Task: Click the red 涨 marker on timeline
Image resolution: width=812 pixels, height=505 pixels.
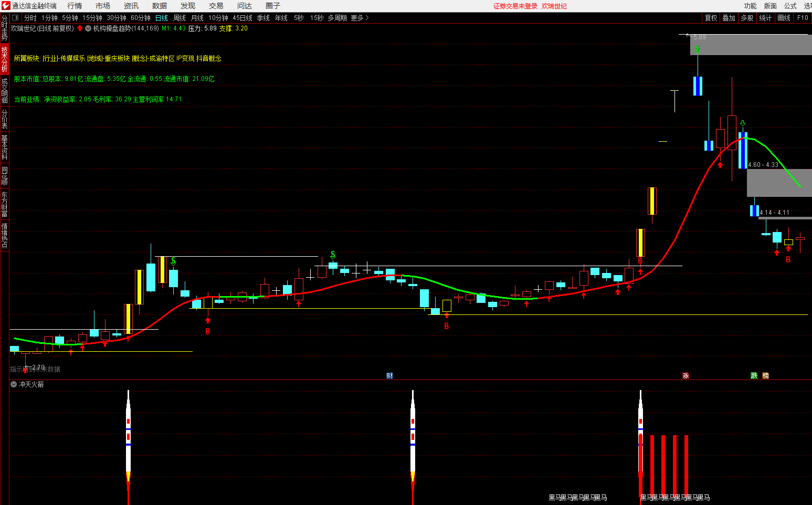Action: click(x=686, y=375)
